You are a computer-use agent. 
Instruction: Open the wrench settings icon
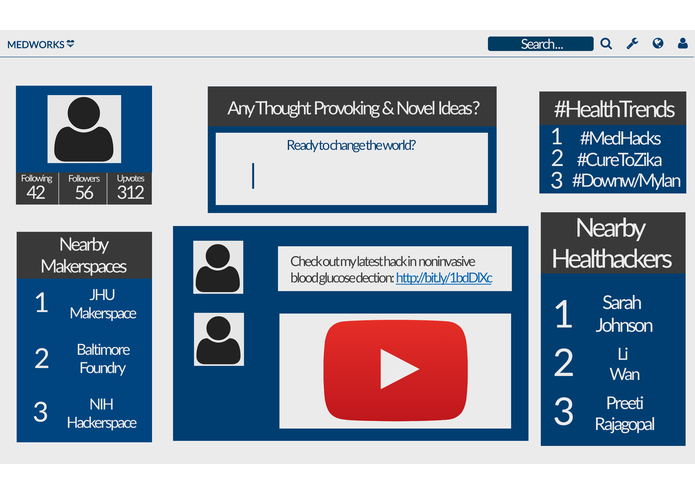[632, 43]
